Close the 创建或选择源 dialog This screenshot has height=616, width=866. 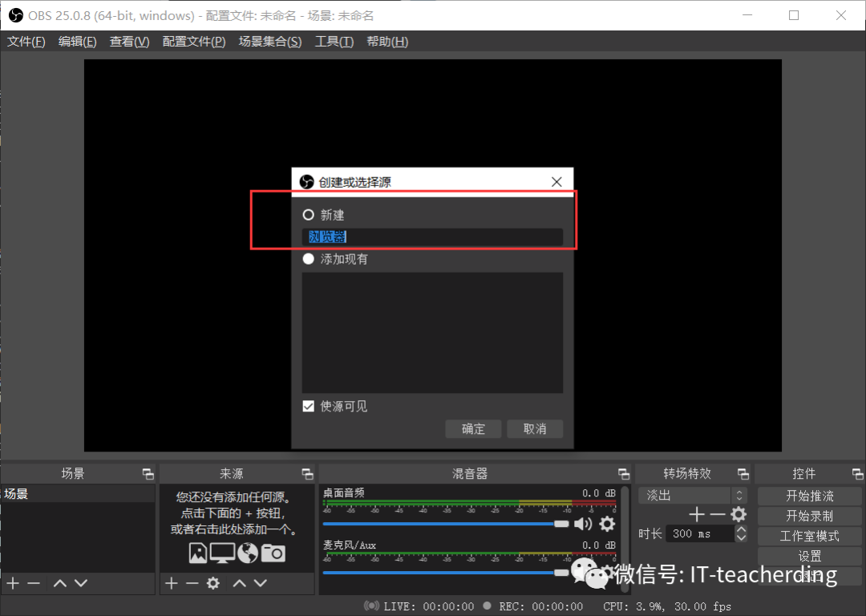(x=556, y=182)
